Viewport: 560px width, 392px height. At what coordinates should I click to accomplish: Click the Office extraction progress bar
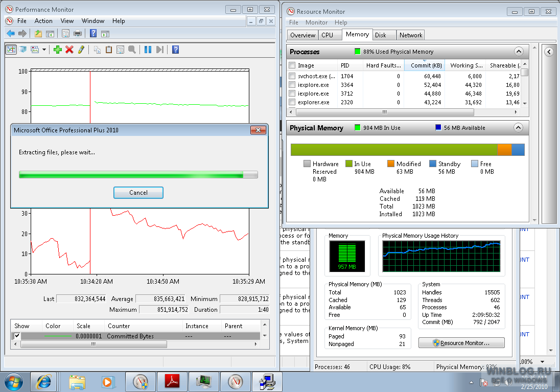pos(138,175)
